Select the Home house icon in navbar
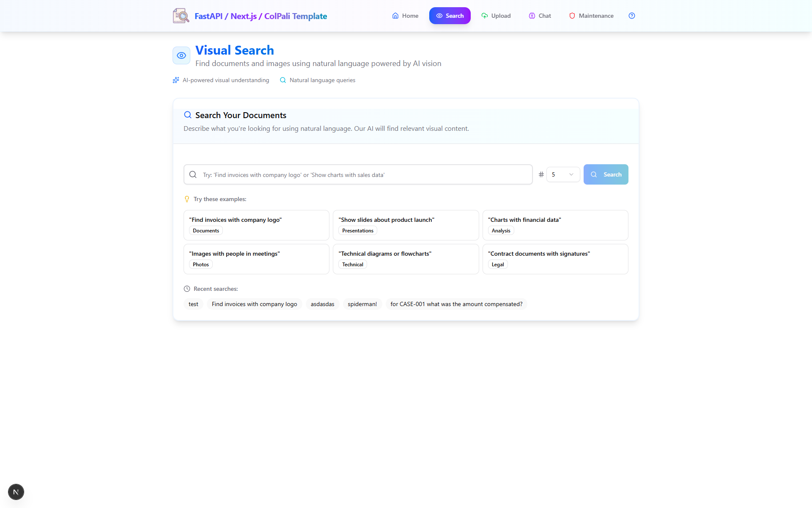Image resolution: width=812 pixels, height=508 pixels. click(x=395, y=16)
